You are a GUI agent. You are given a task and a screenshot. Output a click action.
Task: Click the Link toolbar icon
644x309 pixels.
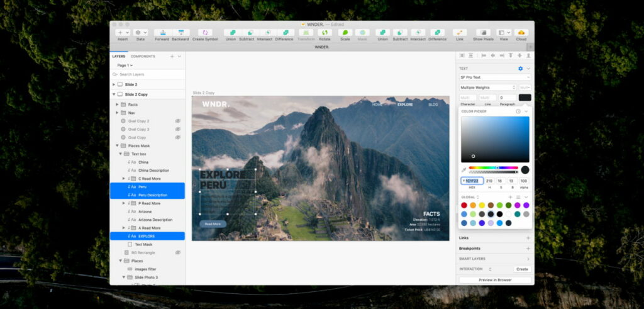[x=460, y=32]
